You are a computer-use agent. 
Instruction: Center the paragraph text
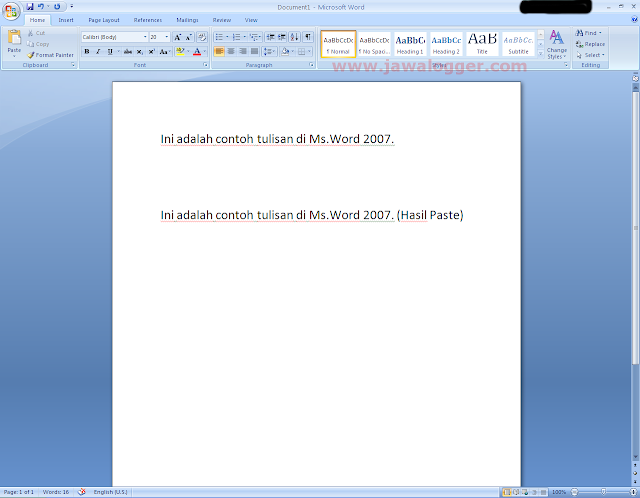click(231, 51)
